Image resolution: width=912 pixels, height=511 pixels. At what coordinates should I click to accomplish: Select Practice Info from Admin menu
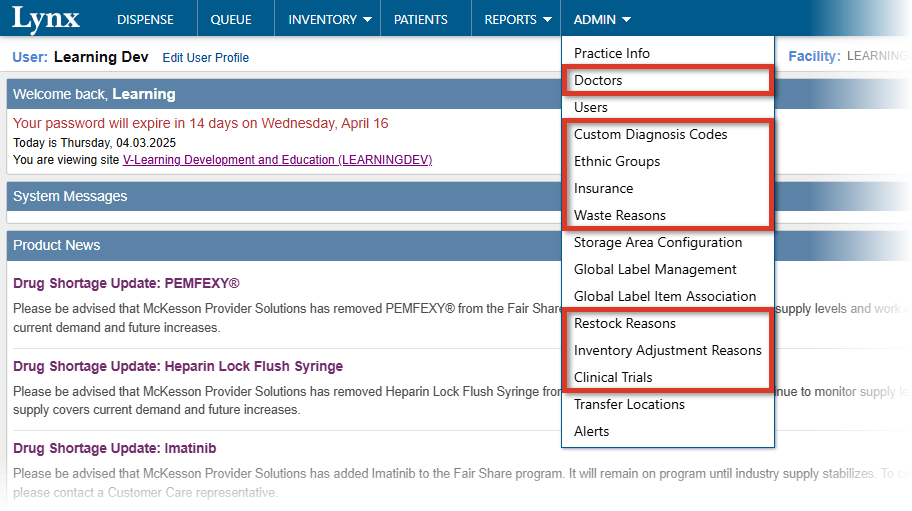(x=612, y=53)
